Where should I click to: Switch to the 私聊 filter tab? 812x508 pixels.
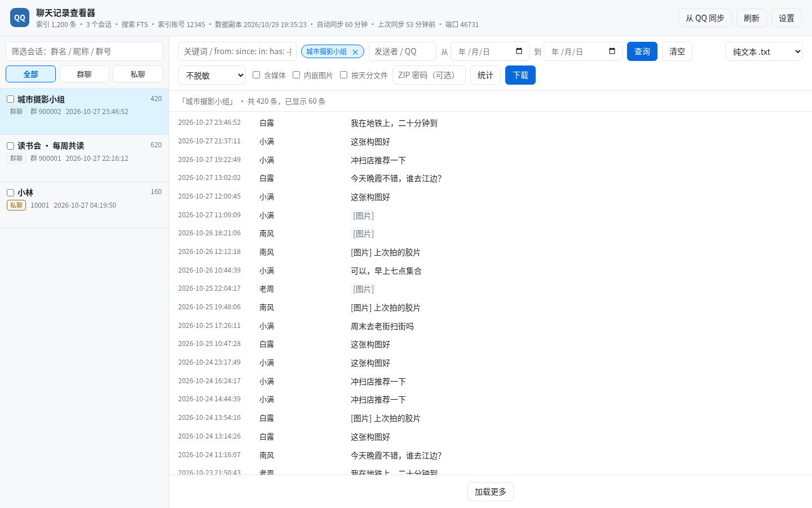pos(138,74)
